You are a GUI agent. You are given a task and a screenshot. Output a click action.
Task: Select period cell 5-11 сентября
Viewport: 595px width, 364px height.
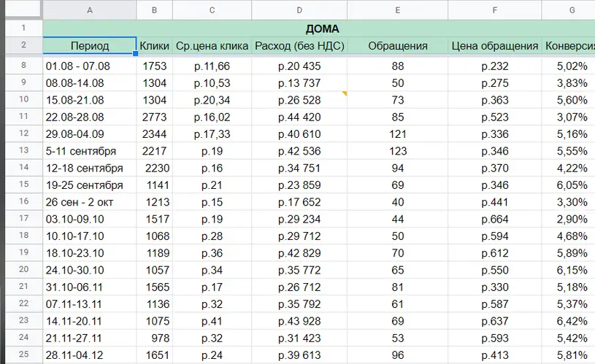pos(90,151)
